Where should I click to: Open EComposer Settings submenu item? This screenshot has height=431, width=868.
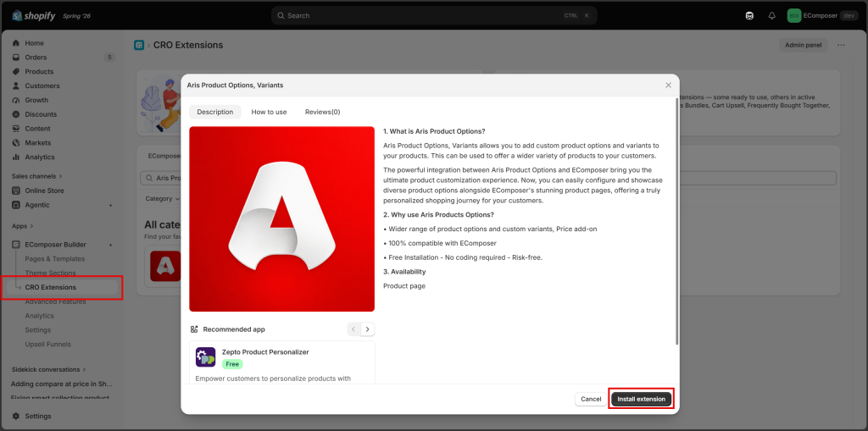(x=37, y=330)
